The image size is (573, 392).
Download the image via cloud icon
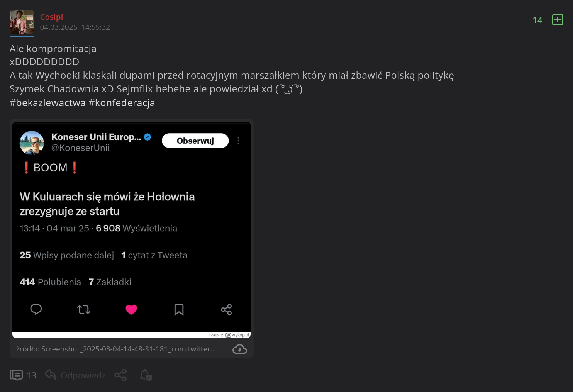(x=239, y=349)
